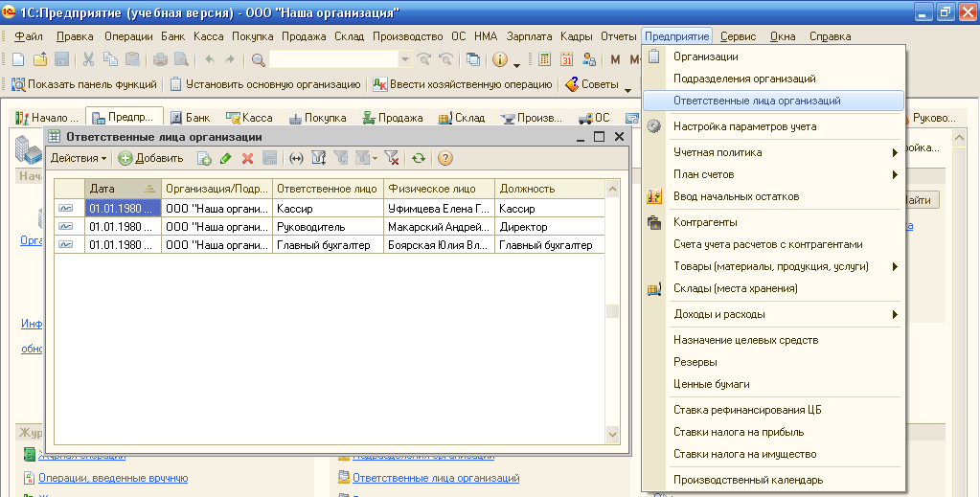Select the Директор cell
Image resolution: width=980 pixels, height=497 pixels.
click(549, 227)
